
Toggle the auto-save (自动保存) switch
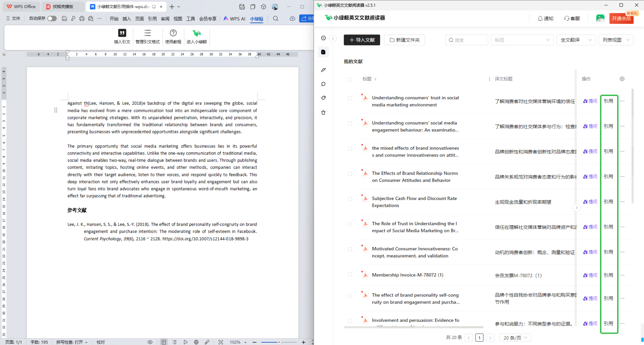click(x=52, y=19)
